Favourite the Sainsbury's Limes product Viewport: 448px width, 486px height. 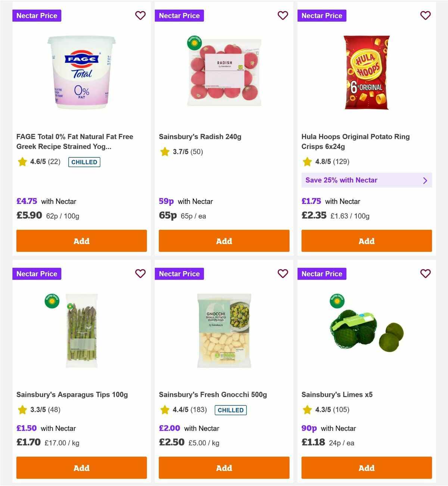point(425,274)
